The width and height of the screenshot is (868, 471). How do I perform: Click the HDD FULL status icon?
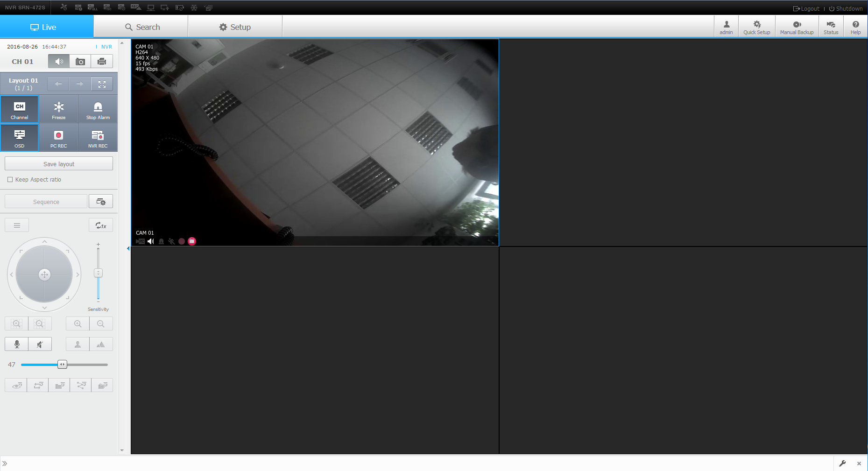point(92,7)
